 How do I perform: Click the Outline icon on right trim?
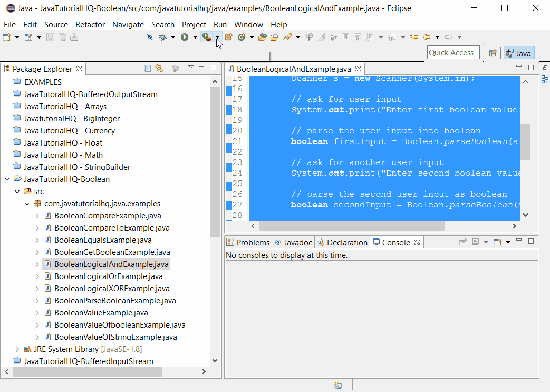(545, 80)
